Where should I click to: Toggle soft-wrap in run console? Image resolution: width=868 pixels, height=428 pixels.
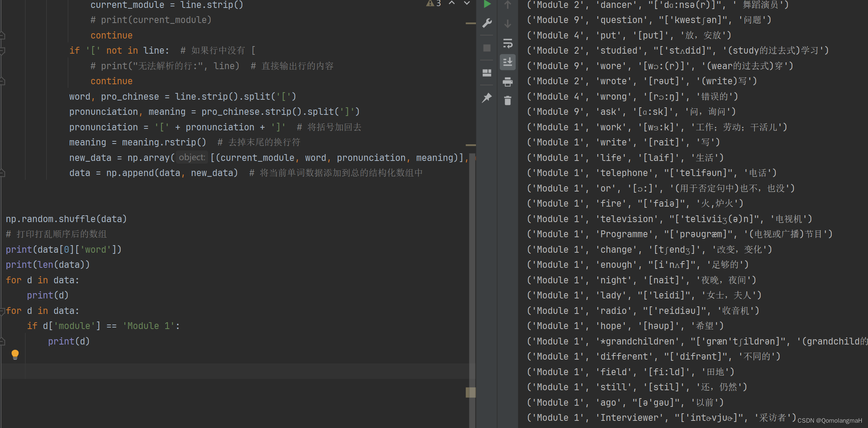click(508, 43)
